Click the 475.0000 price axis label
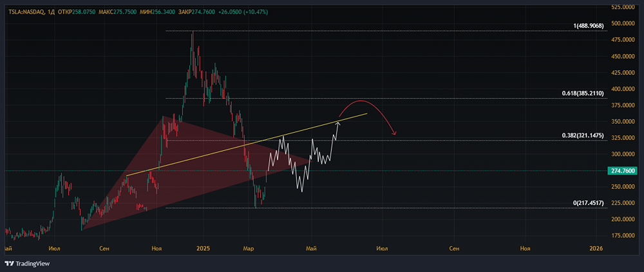 pos(623,40)
